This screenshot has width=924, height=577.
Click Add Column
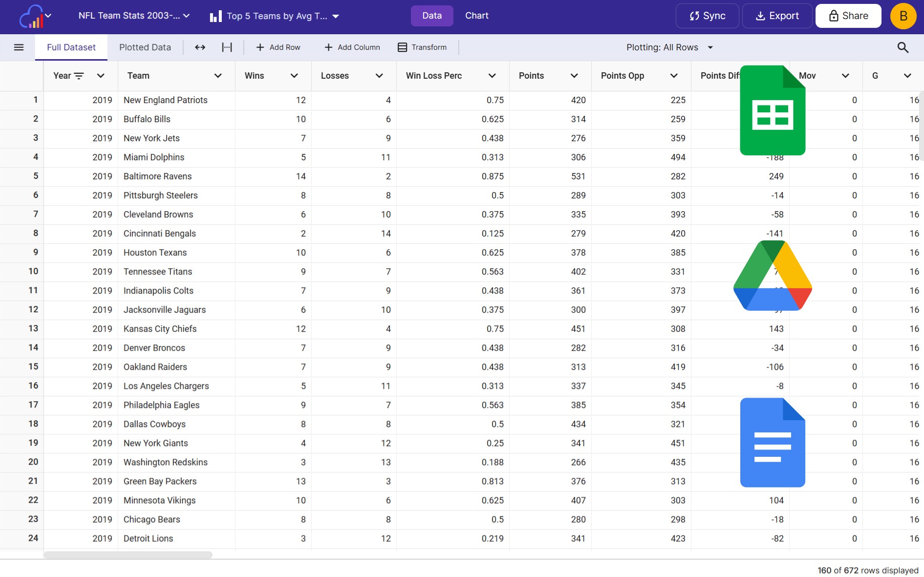(x=352, y=47)
